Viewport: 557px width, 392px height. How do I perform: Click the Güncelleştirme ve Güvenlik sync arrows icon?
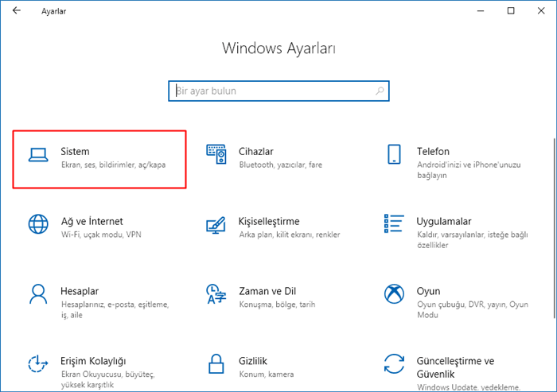394,363
